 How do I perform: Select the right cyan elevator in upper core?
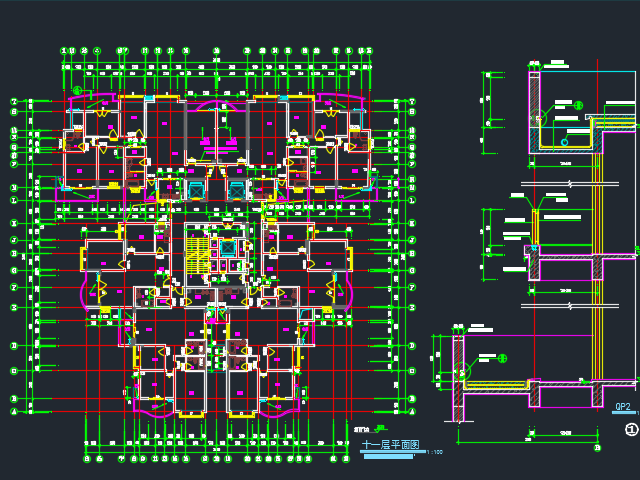click(x=236, y=188)
